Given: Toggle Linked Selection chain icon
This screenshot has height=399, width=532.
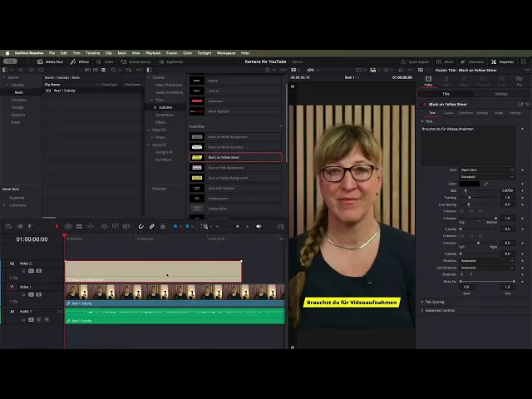Looking at the screenshot, I should coord(151,226).
